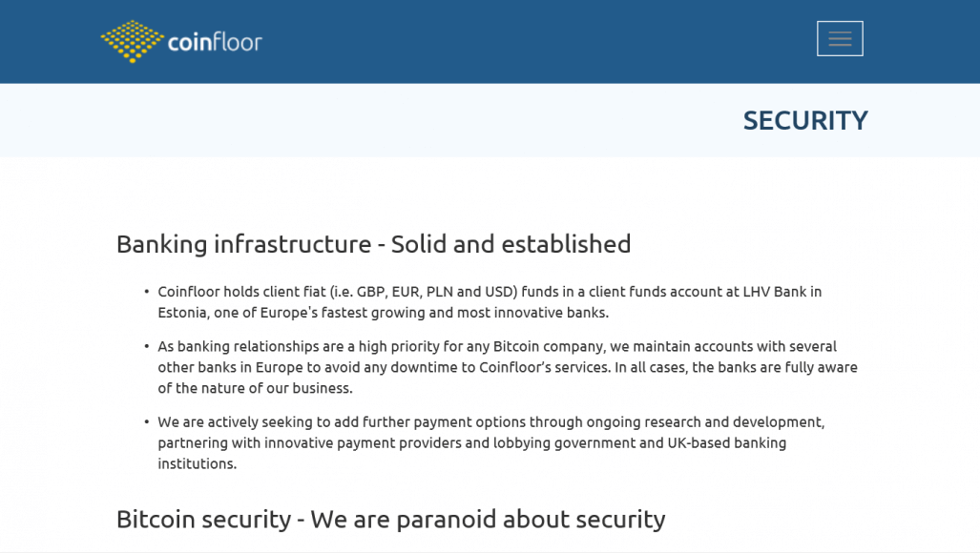This screenshot has height=553, width=980.
Task: Click the Coinfloor logo to return home
Action: [180, 40]
